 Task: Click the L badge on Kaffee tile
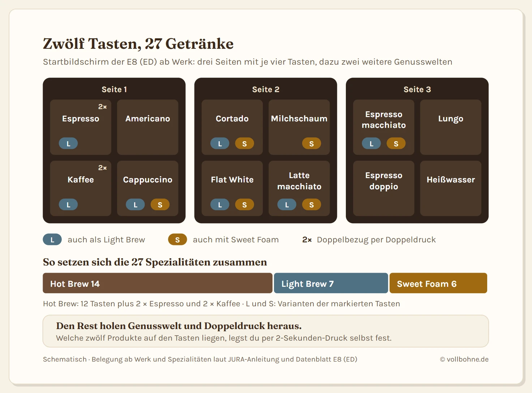click(x=68, y=204)
